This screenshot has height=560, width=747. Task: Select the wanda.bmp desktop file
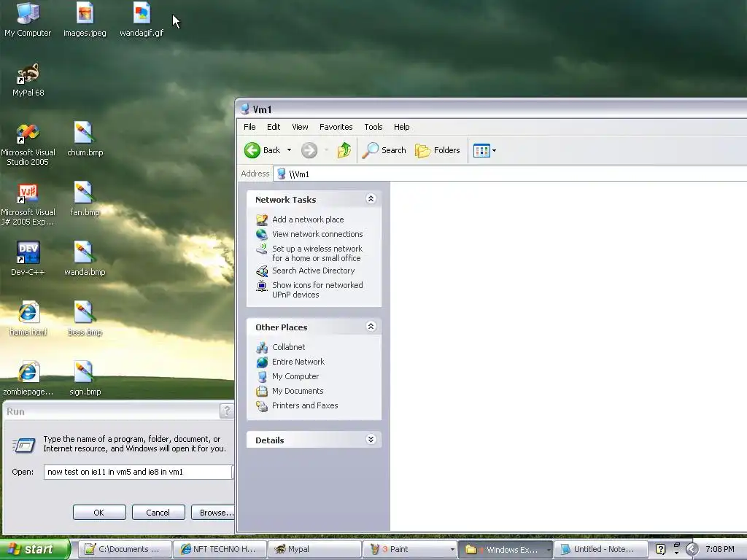pos(85,259)
